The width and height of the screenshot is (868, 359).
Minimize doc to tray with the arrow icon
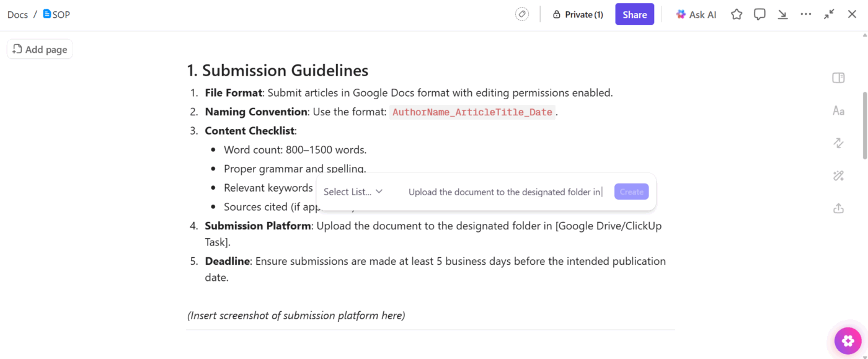(x=782, y=14)
